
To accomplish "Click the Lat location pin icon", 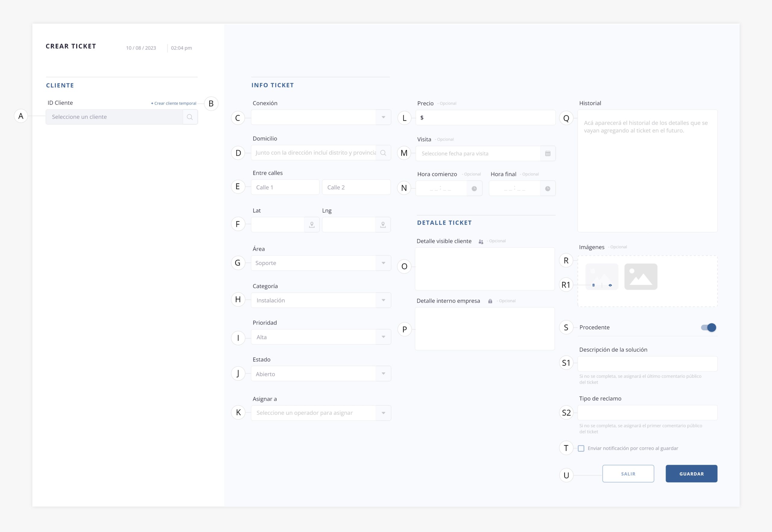I will click(312, 225).
